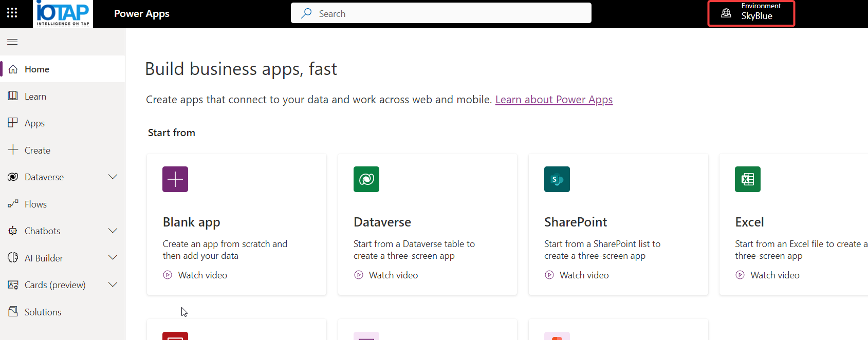Screen dimensions: 868x340
Task: Click the Dataverse label in sidebar
Action: click(44, 177)
